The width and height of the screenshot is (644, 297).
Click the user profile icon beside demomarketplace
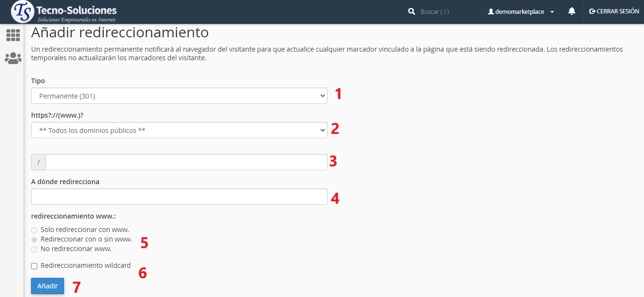coord(491,12)
